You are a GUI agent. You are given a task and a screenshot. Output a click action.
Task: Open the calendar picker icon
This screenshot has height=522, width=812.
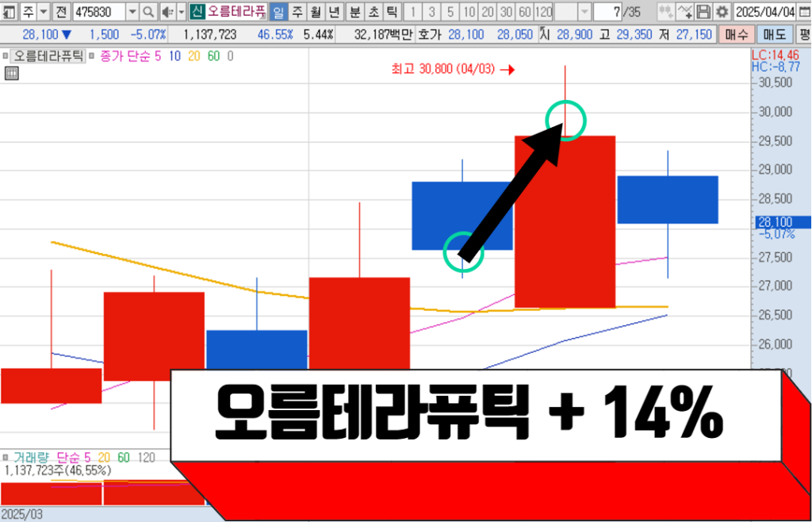(x=804, y=11)
